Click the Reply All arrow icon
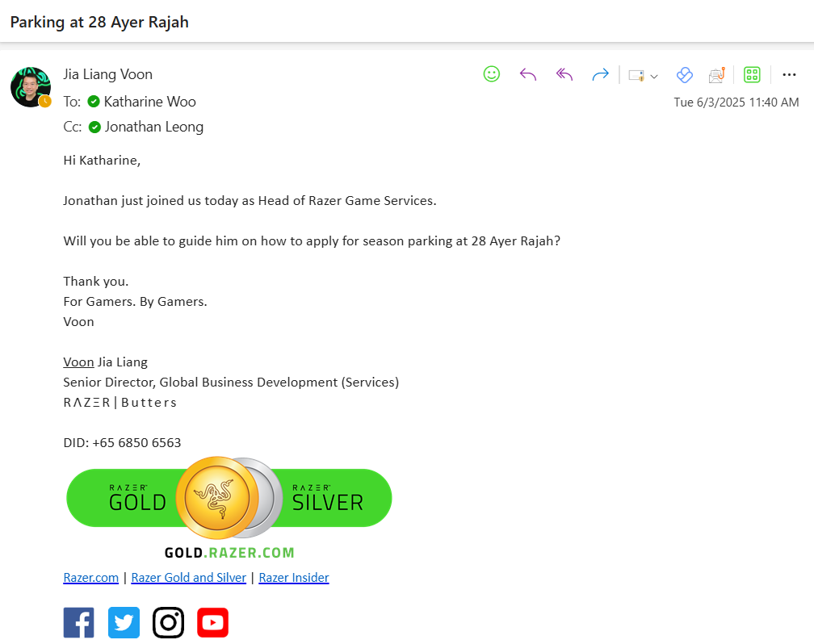The height and width of the screenshot is (644, 814). click(564, 75)
